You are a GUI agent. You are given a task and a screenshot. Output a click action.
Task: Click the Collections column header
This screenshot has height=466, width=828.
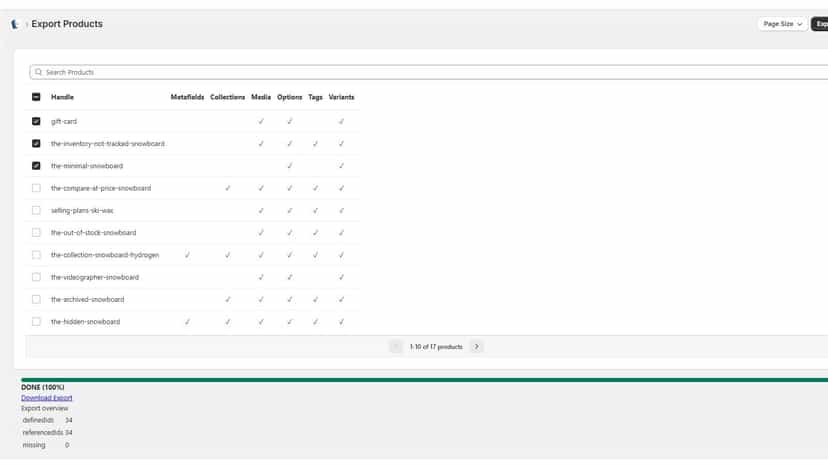pos(228,97)
